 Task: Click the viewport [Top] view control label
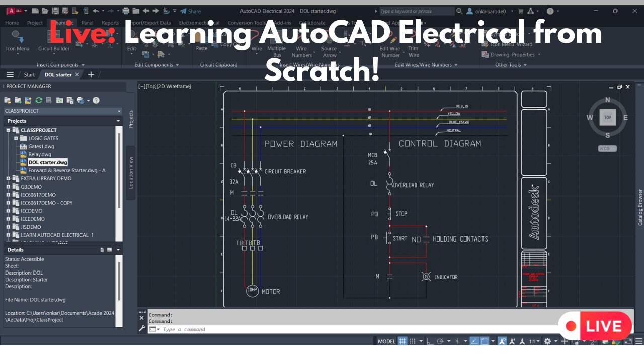pyautogui.click(x=150, y=86)
